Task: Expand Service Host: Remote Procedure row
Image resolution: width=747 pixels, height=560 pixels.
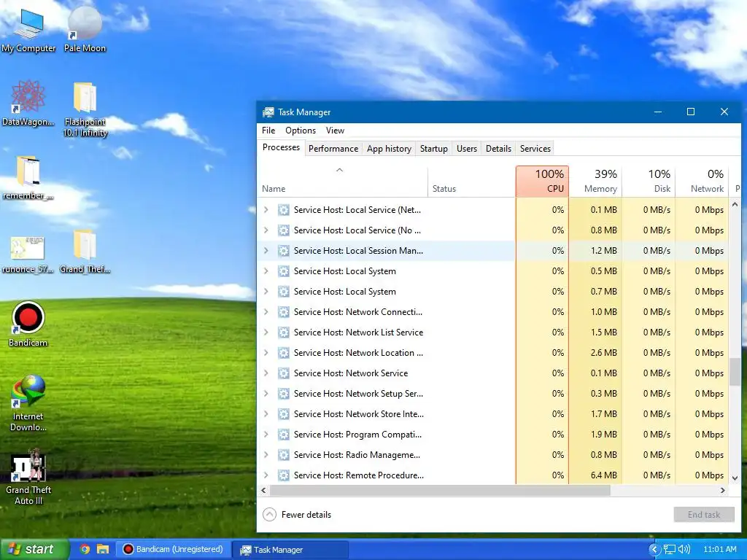Action: pos(266,475)
